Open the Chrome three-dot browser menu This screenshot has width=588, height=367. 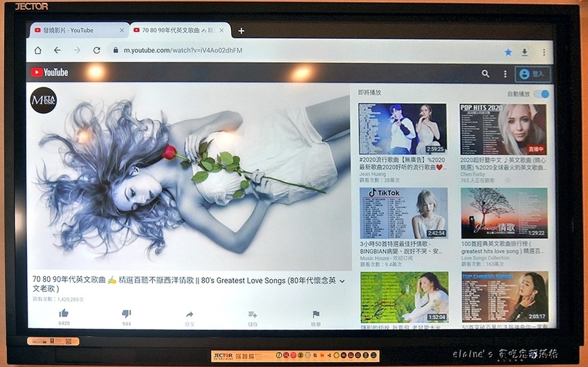(544, 51)
